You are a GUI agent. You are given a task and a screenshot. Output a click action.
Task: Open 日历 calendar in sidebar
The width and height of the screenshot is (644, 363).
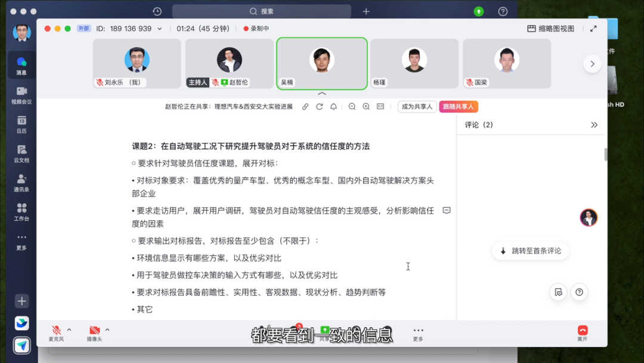(x=21, y=124)
